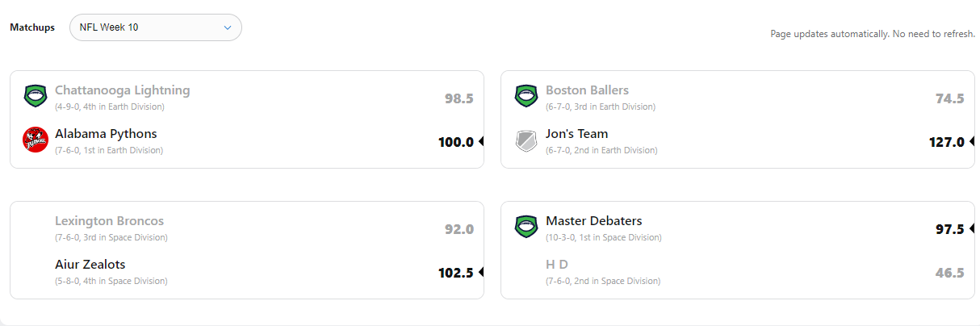Open Chattanooga Lightning team link
This screenshot has width=980, height=326.
pos(122,90)
